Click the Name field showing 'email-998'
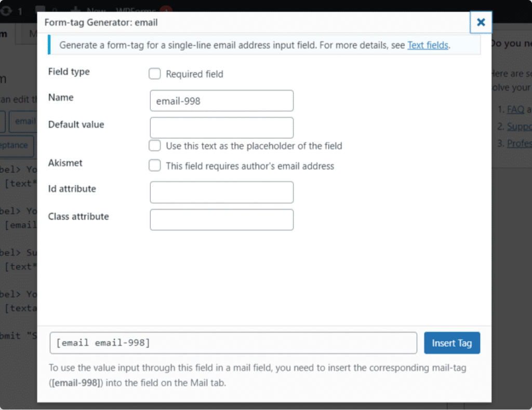532x410 pixels. click(221, 100)
